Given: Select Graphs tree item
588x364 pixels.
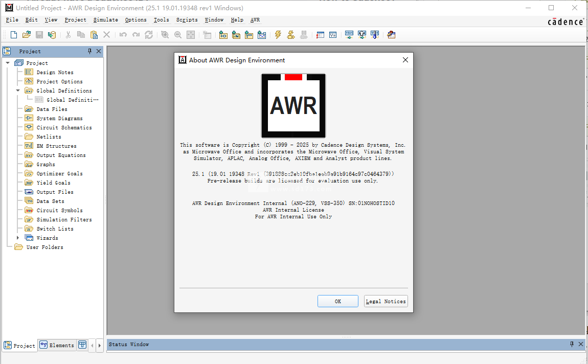Looking at the screenshot, I should click(x=46, y=164).
